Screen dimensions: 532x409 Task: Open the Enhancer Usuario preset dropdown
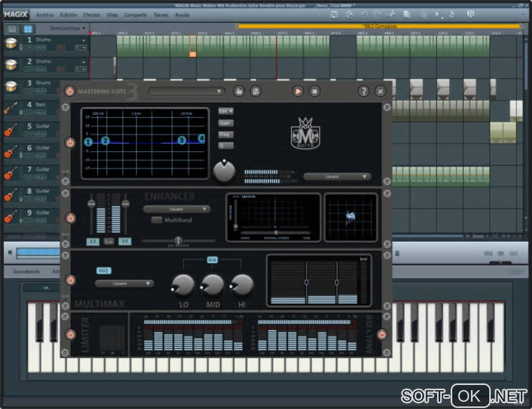176,209
